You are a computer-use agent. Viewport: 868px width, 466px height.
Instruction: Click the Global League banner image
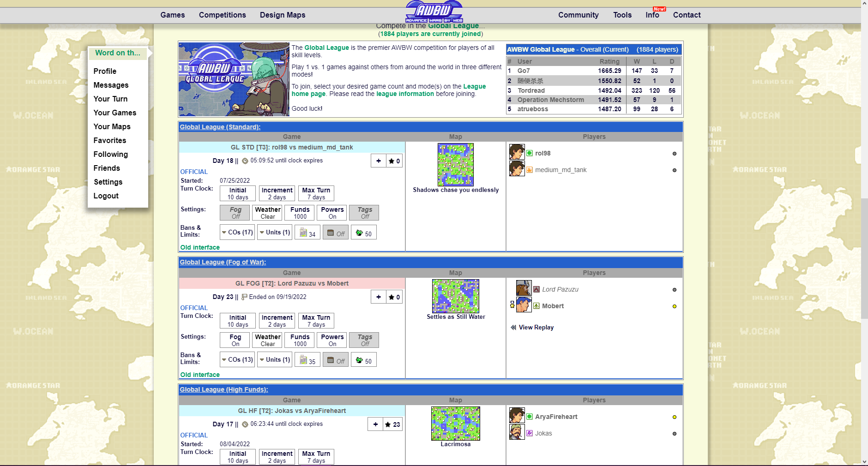(x=234, y=79)
